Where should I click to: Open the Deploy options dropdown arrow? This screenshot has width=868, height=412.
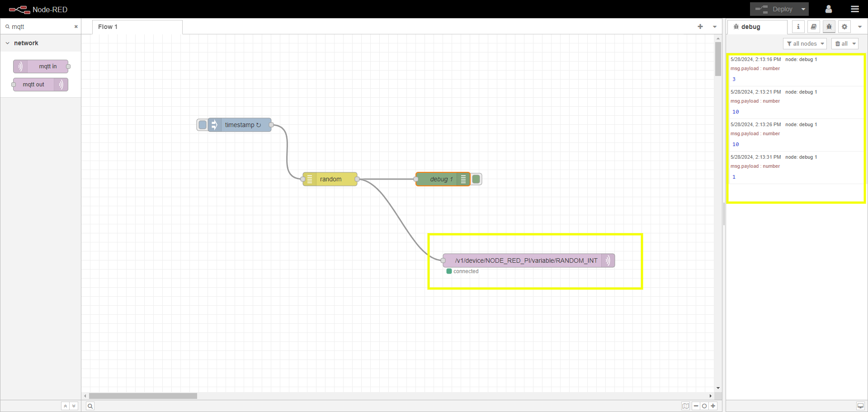pyautogui.click(x=803, y=9)
